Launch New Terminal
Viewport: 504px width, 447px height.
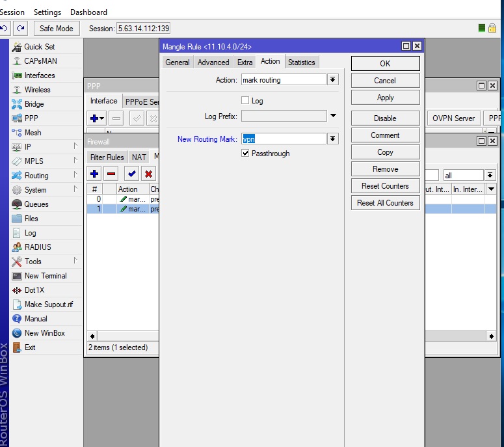point(46,276)
